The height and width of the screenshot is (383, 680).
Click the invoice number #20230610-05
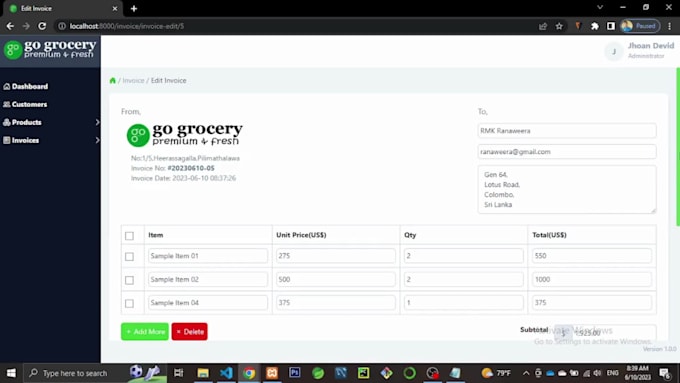tap(191, 168)
